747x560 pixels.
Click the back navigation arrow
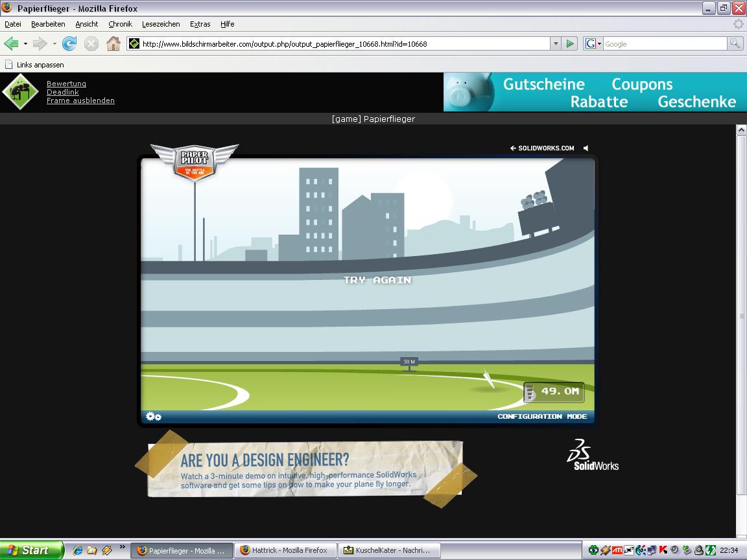[11, 43]
